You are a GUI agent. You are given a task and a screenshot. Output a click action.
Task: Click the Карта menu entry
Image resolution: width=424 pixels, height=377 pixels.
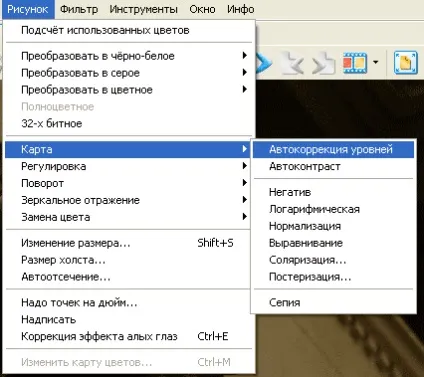click(x=128, y=149)
